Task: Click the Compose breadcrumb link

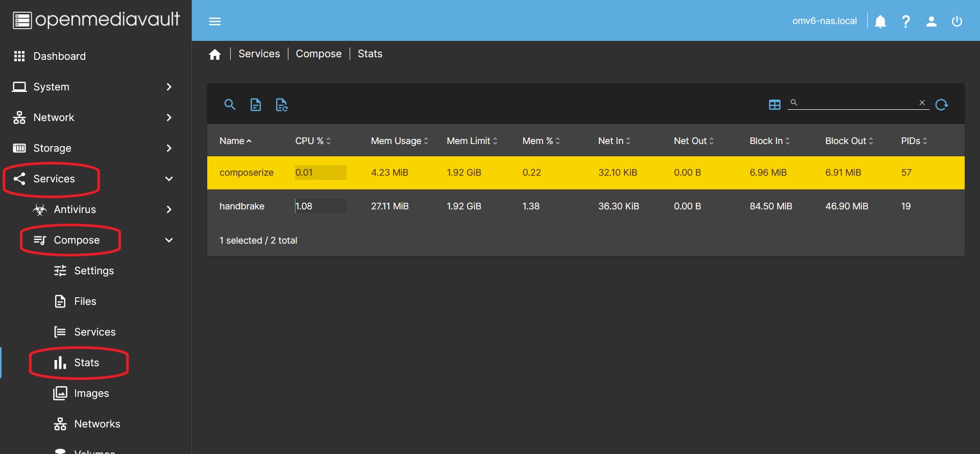Action: point(318,54)
